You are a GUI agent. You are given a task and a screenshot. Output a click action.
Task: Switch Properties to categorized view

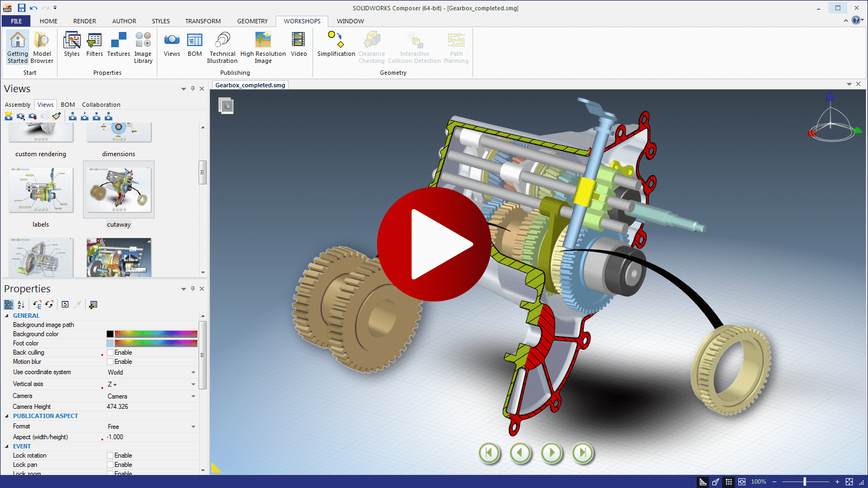click(x=9, y=305)
